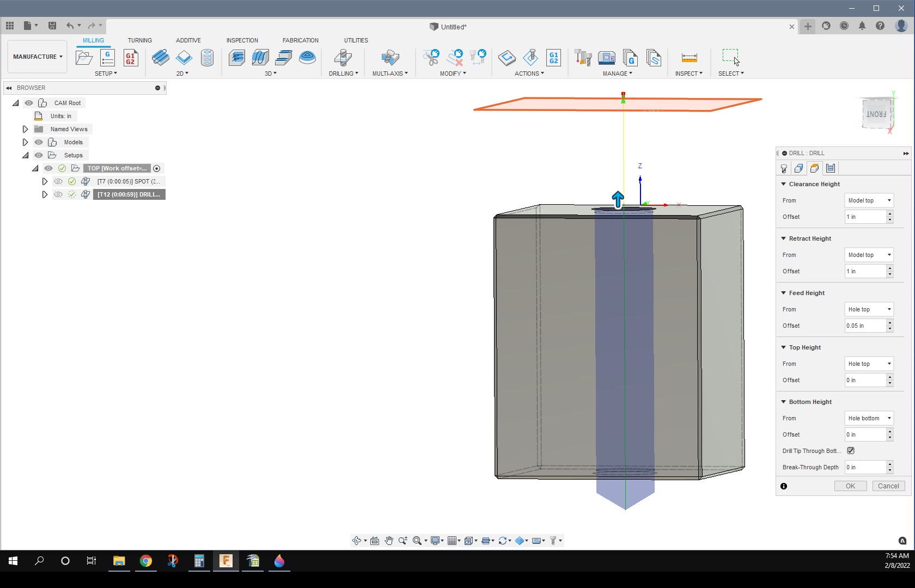Viewport: 915px width, 588px height.
Task: Toggle visibility of the T12 DRILL operation
Action: coord(58,194)
